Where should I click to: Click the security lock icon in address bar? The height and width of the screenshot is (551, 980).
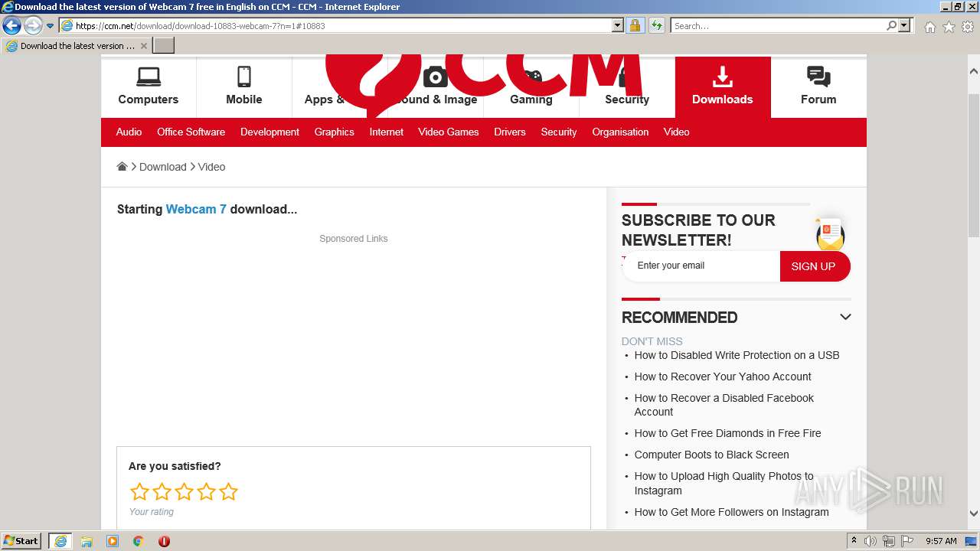635,25
